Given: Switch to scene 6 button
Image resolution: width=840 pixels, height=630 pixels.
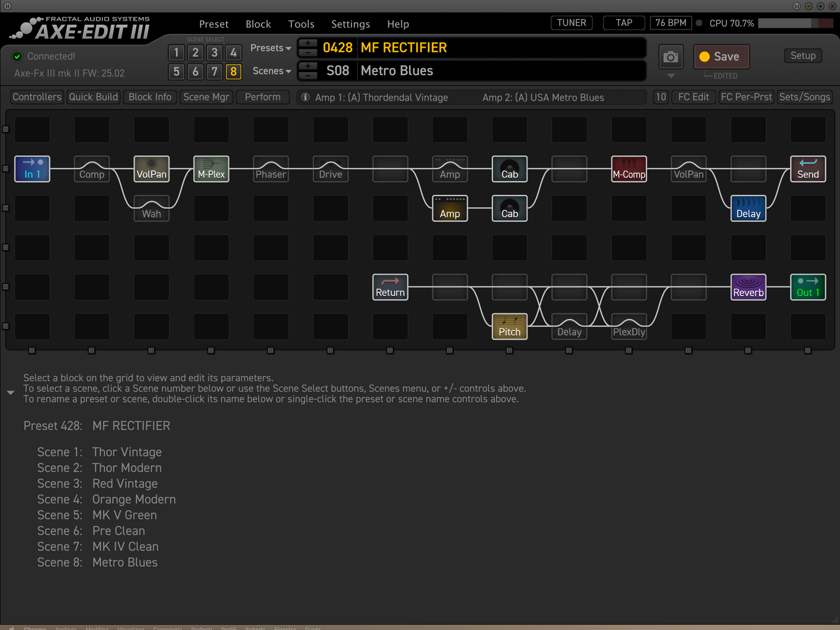Looking at the screenshot, I should pyautogui.click(x=196, y=72).
